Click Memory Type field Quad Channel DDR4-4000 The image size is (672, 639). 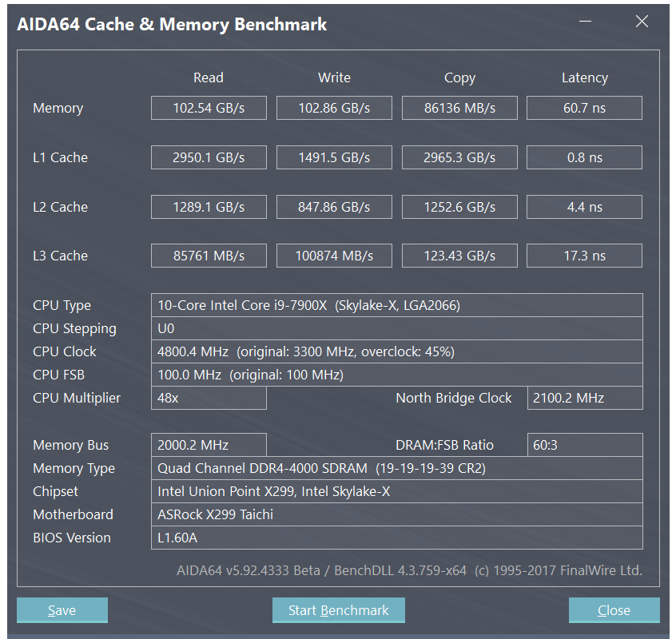pyautogui.click(x=397, y=468)
